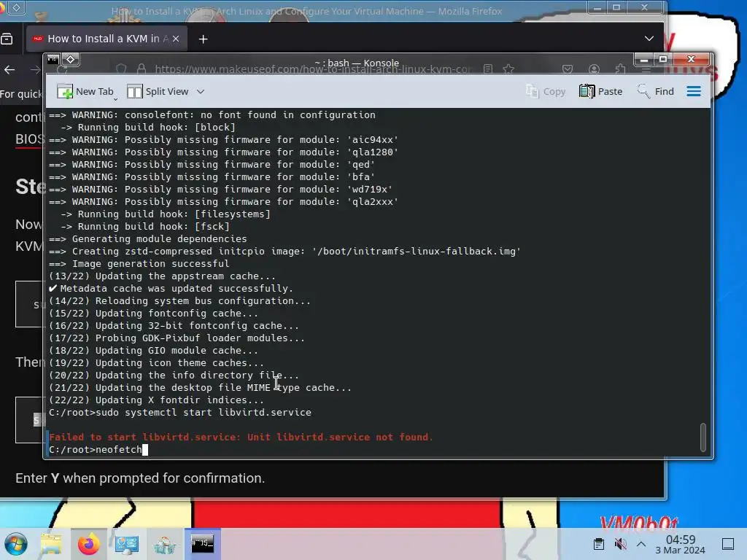The image size is (747, 560).
Task: Open the system settings taskbar icon
Action: pyautogui.click(x=127, y=544)
